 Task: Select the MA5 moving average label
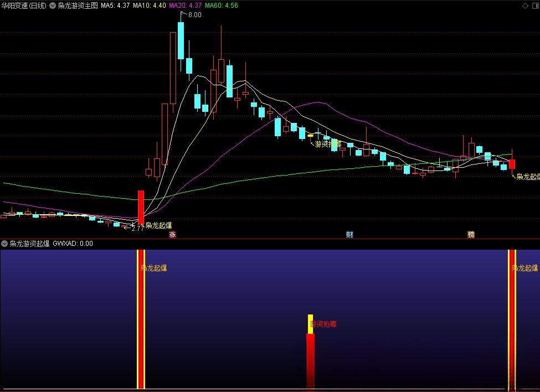[x=116, y=5]
